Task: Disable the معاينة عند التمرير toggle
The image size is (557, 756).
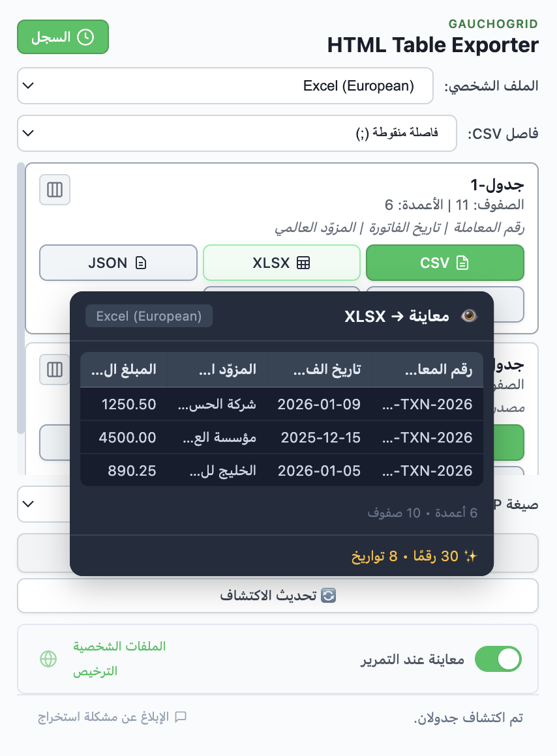Action: [x=498, y=660]
